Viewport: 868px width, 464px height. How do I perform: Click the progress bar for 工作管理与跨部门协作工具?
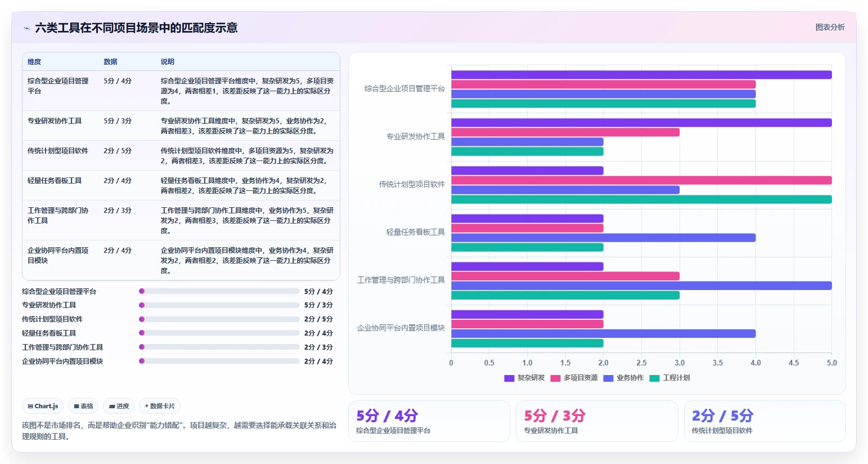pos(219,347)
